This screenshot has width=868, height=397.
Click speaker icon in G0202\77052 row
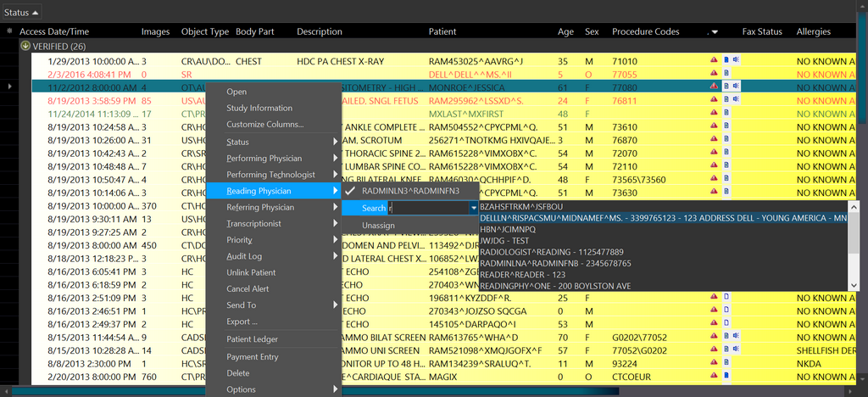pos(736,337)
